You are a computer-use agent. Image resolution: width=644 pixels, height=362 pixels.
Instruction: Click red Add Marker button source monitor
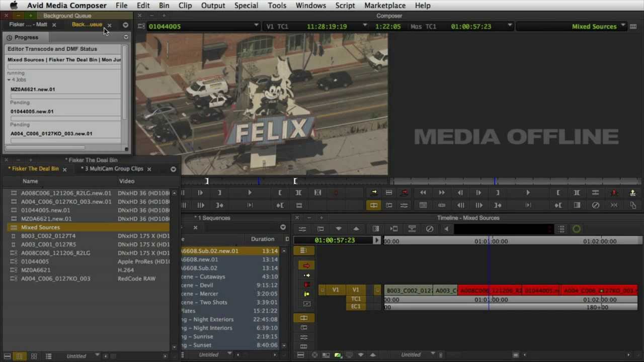[x=336, y=193]
